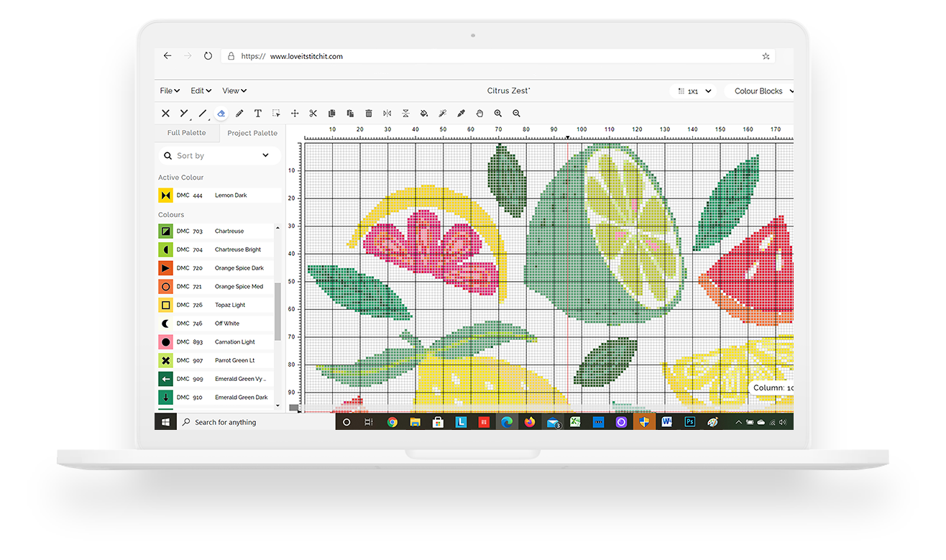Switch to the Full Palette tab

click(186, 133)
